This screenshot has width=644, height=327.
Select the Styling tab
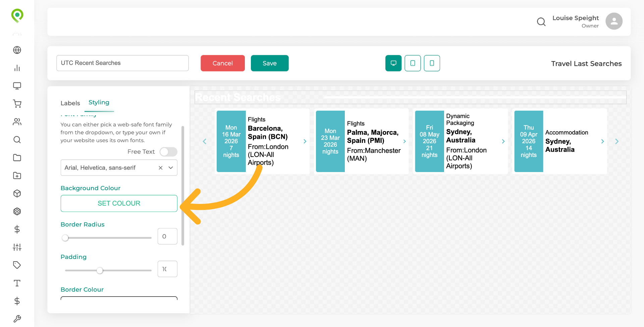[x=99, y=102]
